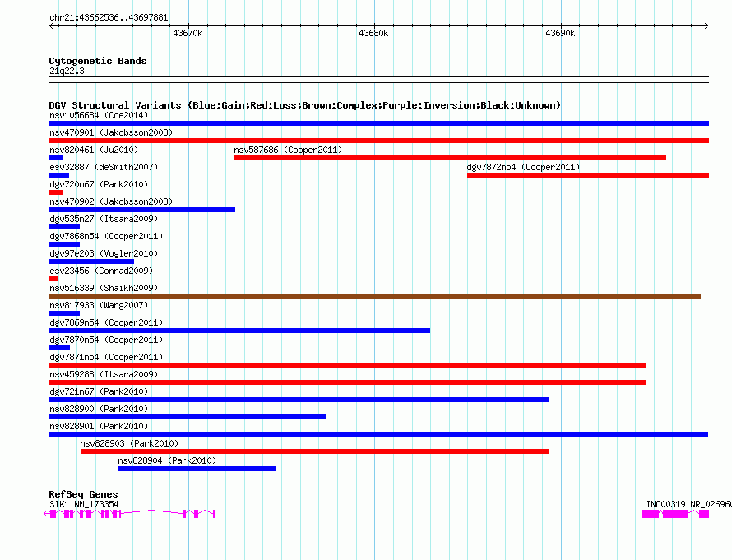Screen dimensions: 732x560
Task: Click the 43690k ruler mark
Action: [560, 33]
